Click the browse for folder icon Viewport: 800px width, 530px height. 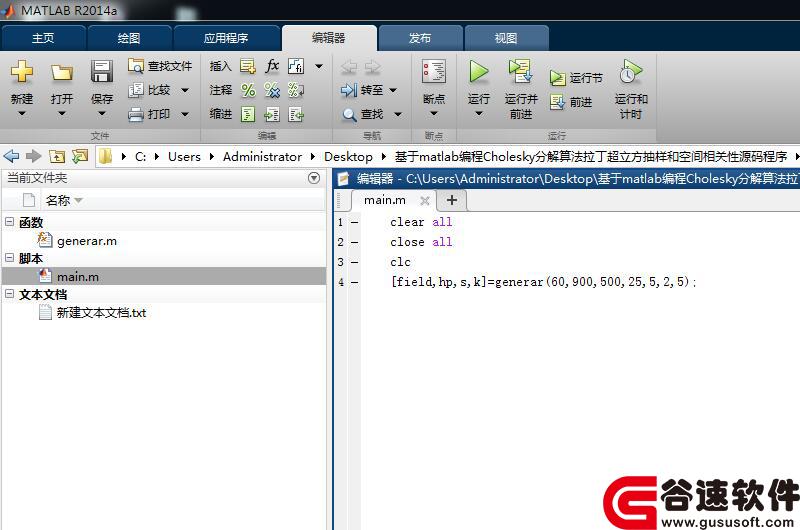pos(80,156)
